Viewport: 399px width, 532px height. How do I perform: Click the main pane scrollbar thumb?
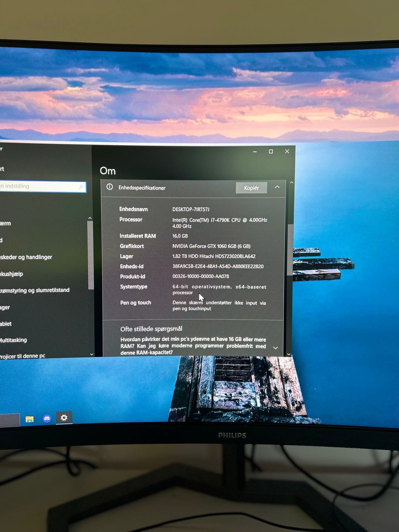pos(290,249)
